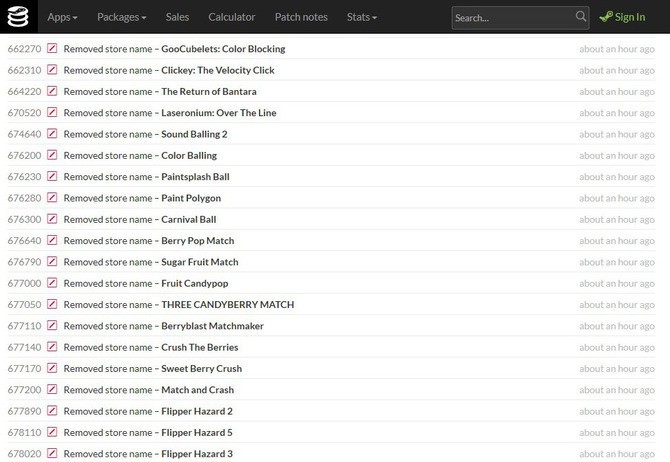670x462 pixels.
Task: Click edit icon for Fruit Candypop row
Action: coord(52,283)
